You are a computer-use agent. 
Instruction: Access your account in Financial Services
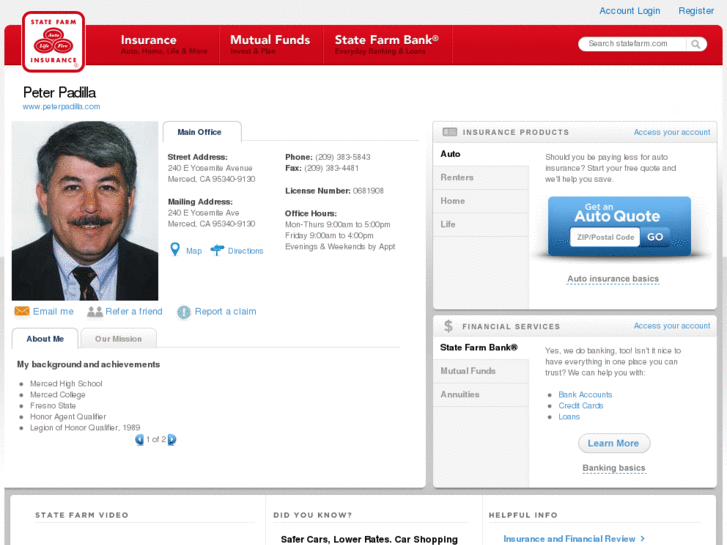(x=672, y=326)
